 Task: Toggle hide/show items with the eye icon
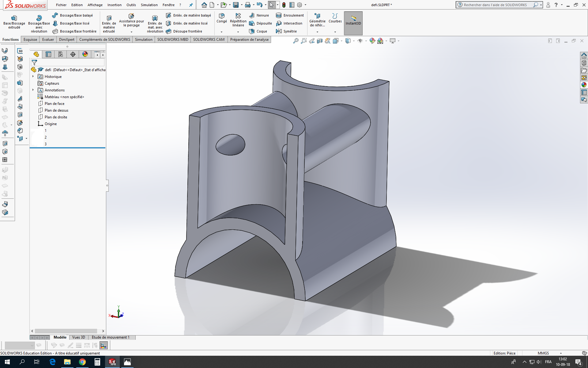coord(360,40)
